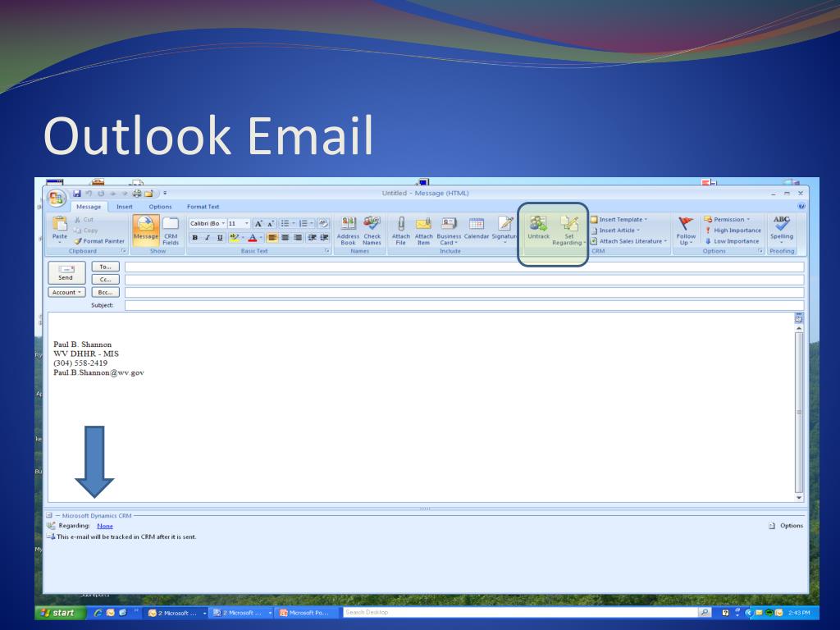Expand bullet list style dropdown
840x630 pixels.
(294, 223)
